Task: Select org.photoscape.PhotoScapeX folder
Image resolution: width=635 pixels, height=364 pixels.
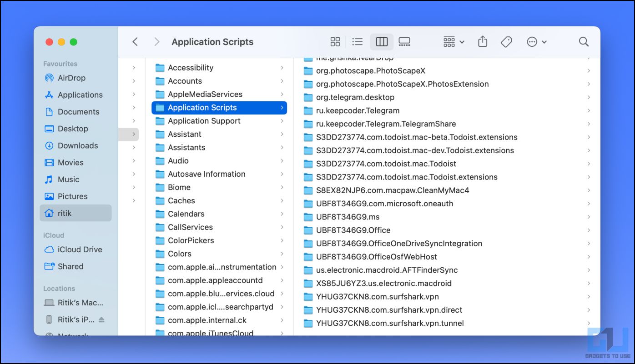Action: (x=447, y=71)
